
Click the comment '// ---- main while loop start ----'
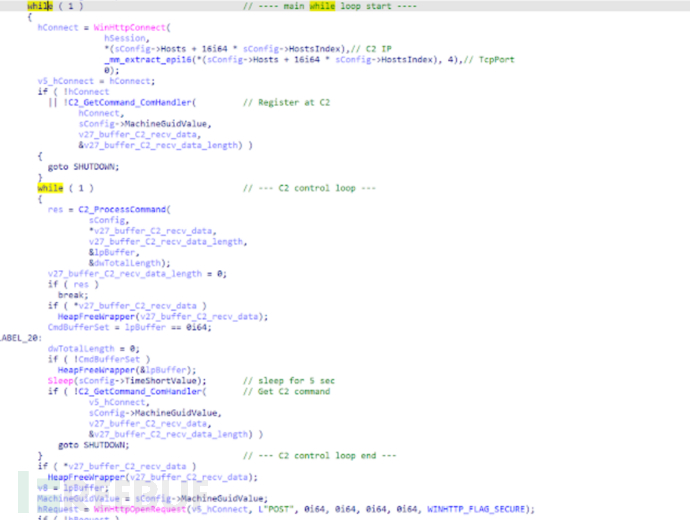pyautogui.click(x=330, y=6)
